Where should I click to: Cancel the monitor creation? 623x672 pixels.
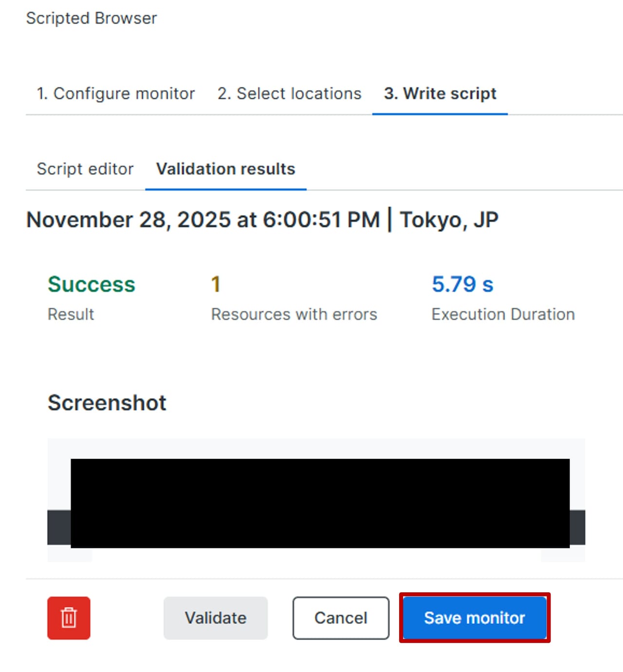point(341,617)
